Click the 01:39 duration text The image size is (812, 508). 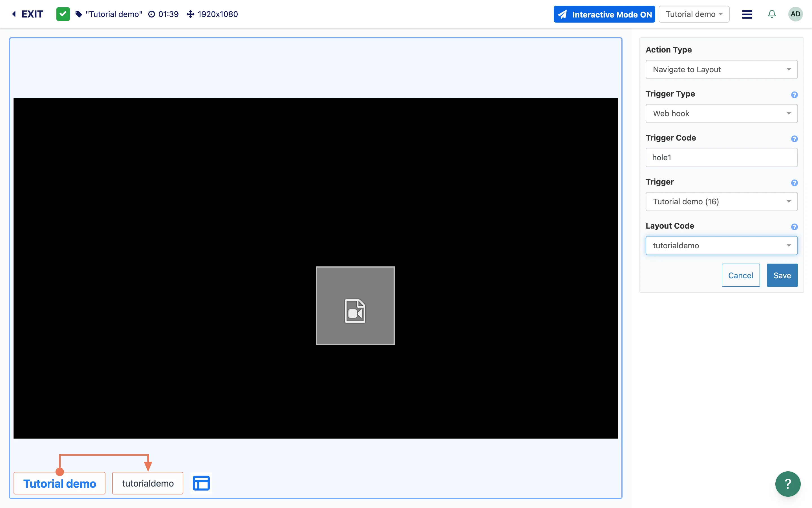(x=168, y=14)
